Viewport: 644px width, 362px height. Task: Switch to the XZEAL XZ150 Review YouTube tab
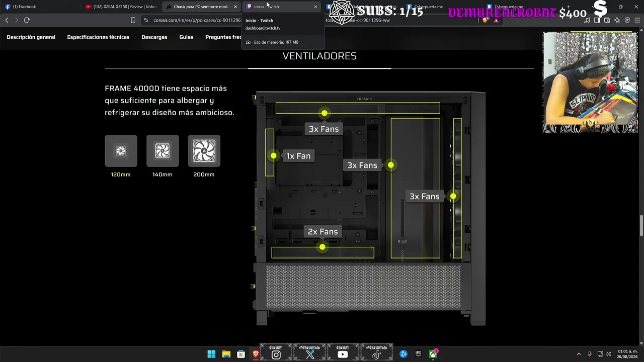[121, 7]
